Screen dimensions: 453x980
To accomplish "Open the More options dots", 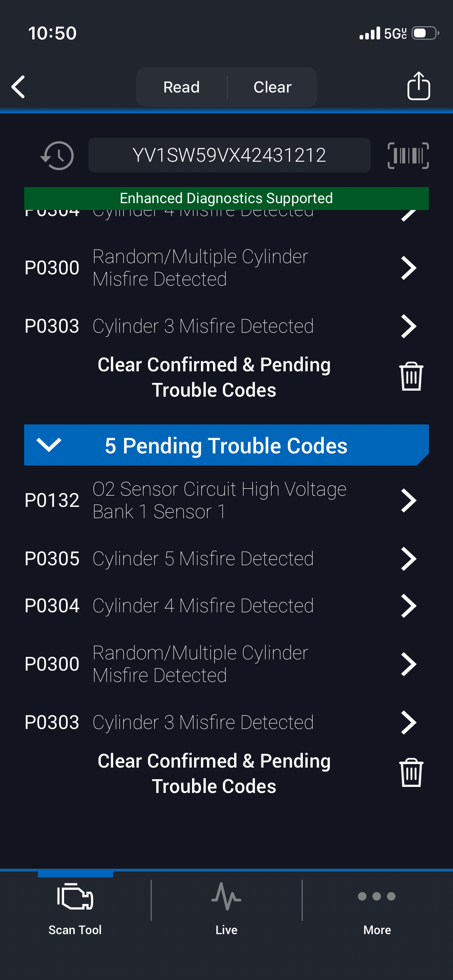I will (377, 896).
